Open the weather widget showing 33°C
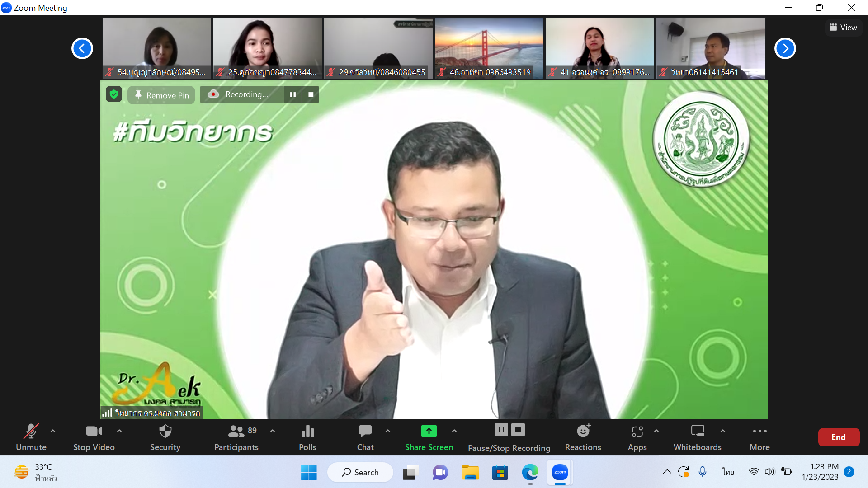The height and width of the screenshot is (488, 868). pos(36,472)
